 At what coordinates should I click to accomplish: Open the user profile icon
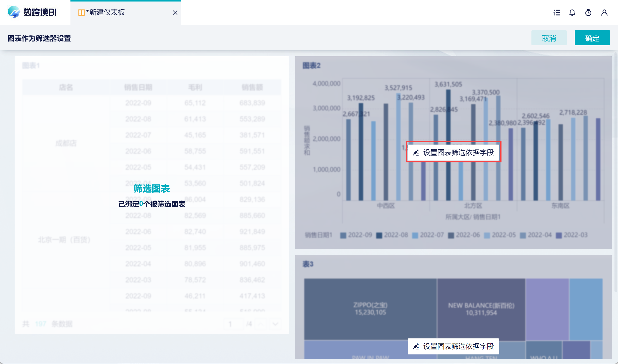coord(604,13)
